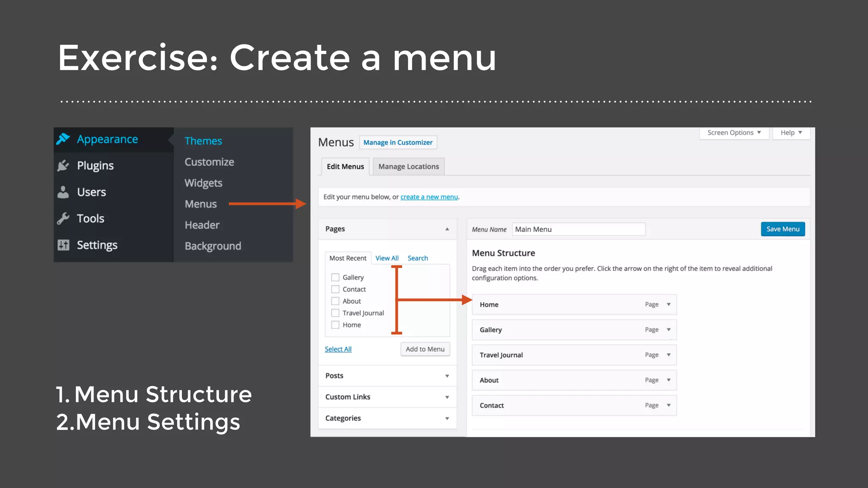Select View All pages tab
The width and height of the screenshot is (868, 488).
click(x=387, y=258)
